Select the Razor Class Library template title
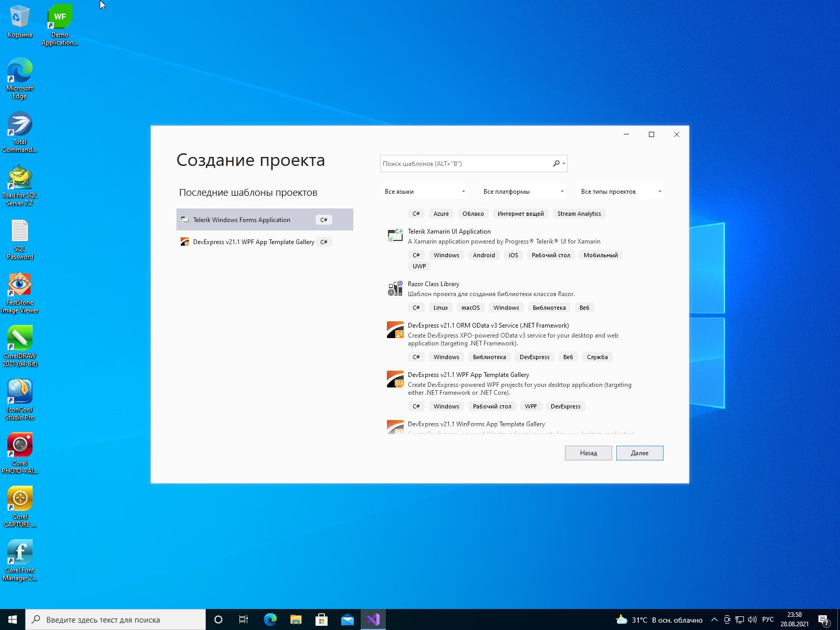840x630 pixels. pyautogui.click(x=433, y=284)
